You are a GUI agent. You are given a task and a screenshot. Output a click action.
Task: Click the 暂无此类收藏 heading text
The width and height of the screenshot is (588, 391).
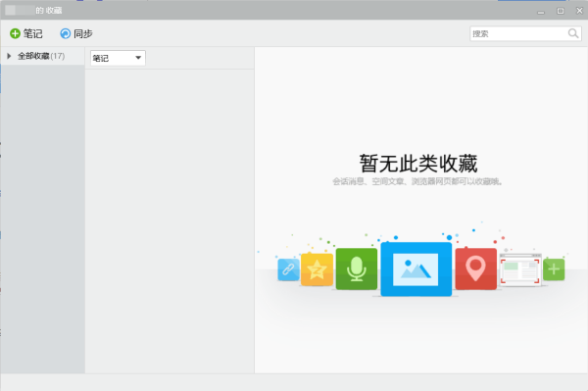click(418, 164)
